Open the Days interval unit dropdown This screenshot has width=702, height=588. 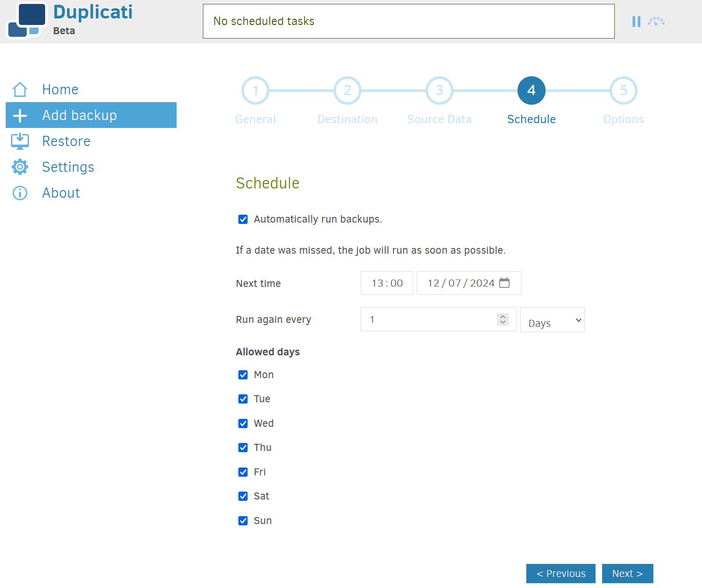pos(553,320)
